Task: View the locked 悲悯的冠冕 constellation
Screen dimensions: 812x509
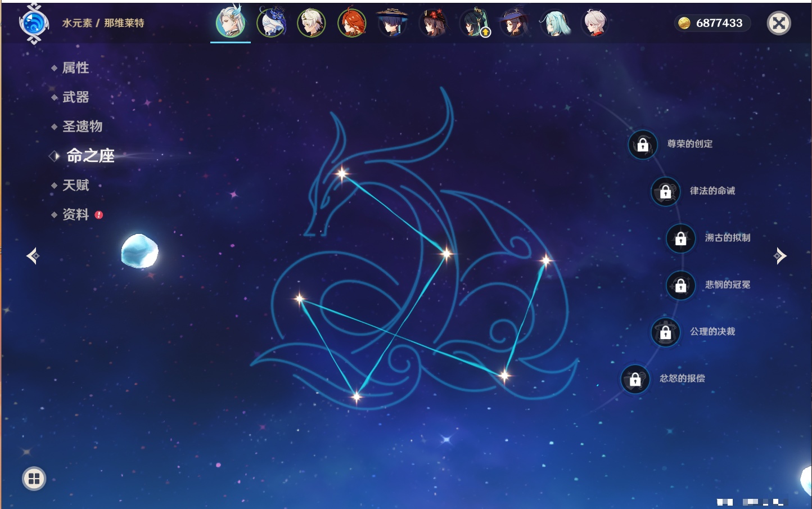Action: pyautogui.click(x=680, y=285)
